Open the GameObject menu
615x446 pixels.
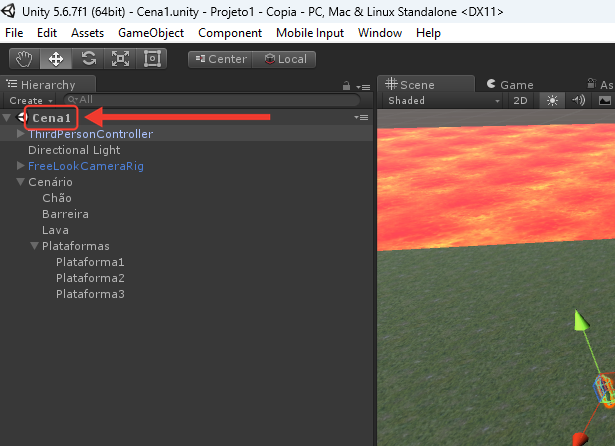(x=151, y=33)
